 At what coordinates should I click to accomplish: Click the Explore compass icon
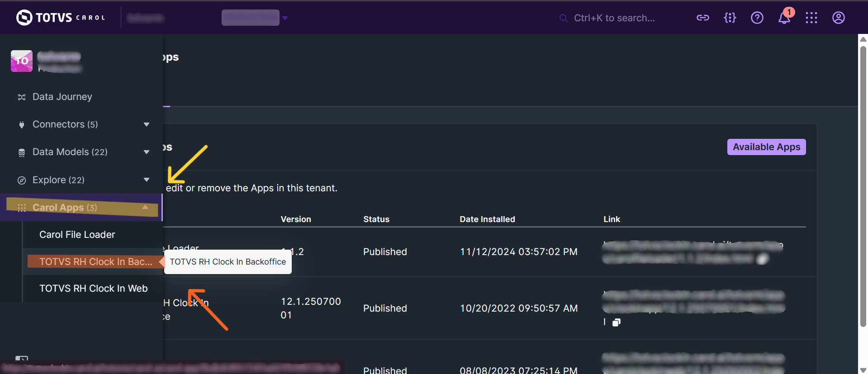coord(21,180)
